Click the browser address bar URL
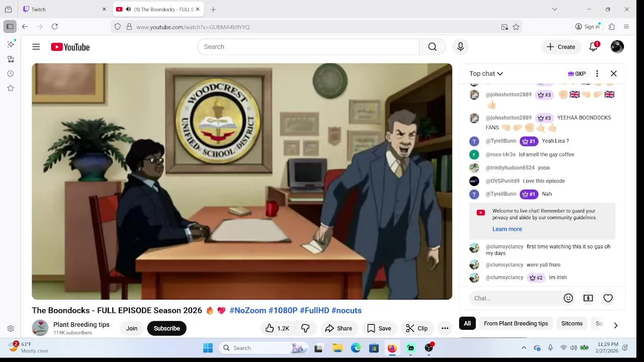The height and width of the screenshot is (362, 644). (x=193, y=27)
